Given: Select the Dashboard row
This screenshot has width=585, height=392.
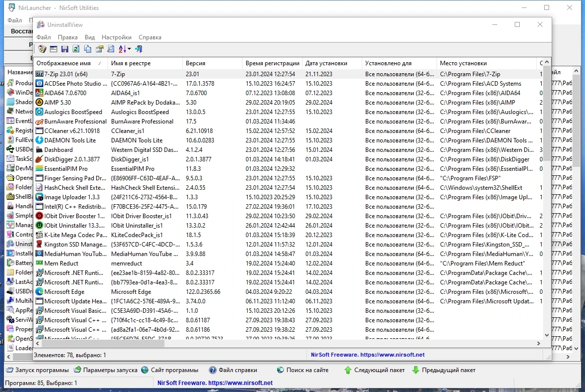Looking at the screenshot, I should click(x=288, y=149).
